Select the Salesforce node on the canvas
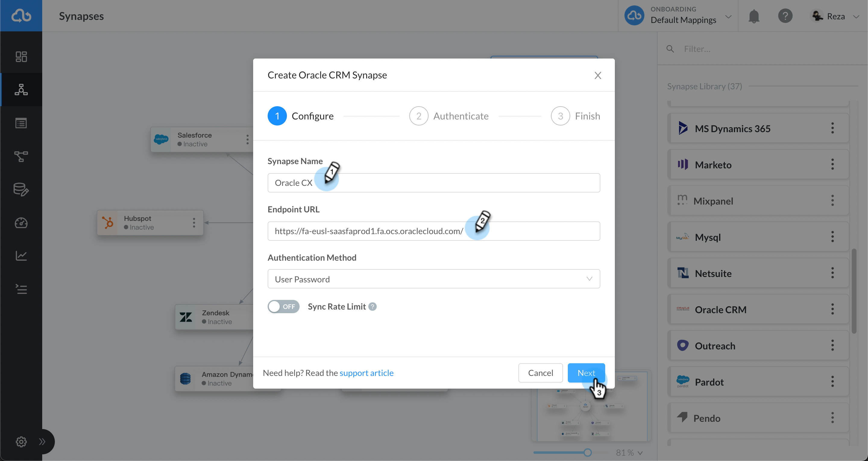 click(x=202, y=139)
